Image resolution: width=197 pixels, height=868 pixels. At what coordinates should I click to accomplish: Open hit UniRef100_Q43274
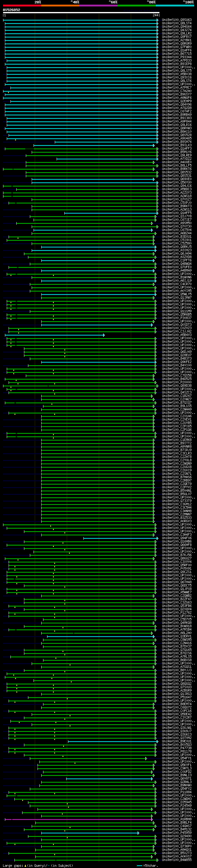coord(176,30)
